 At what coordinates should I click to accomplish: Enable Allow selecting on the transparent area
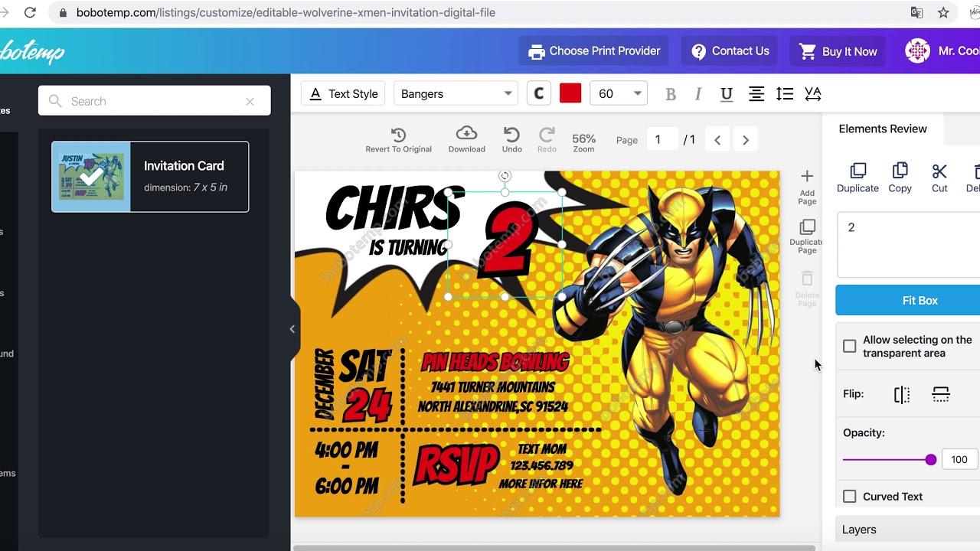click(850, 346)
